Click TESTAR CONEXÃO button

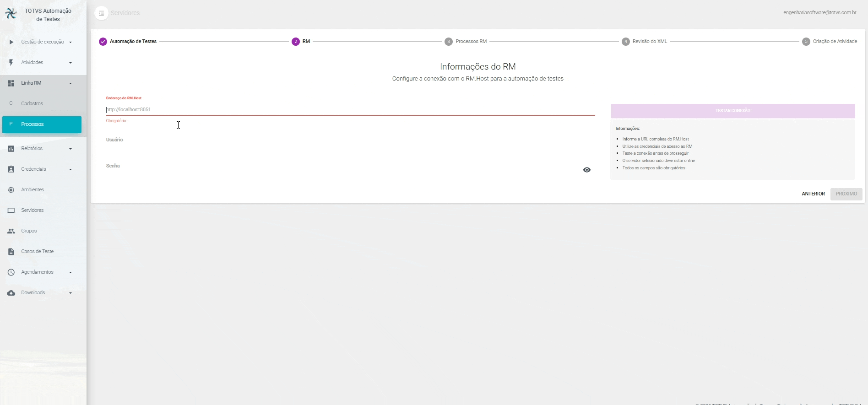(732, 111)
